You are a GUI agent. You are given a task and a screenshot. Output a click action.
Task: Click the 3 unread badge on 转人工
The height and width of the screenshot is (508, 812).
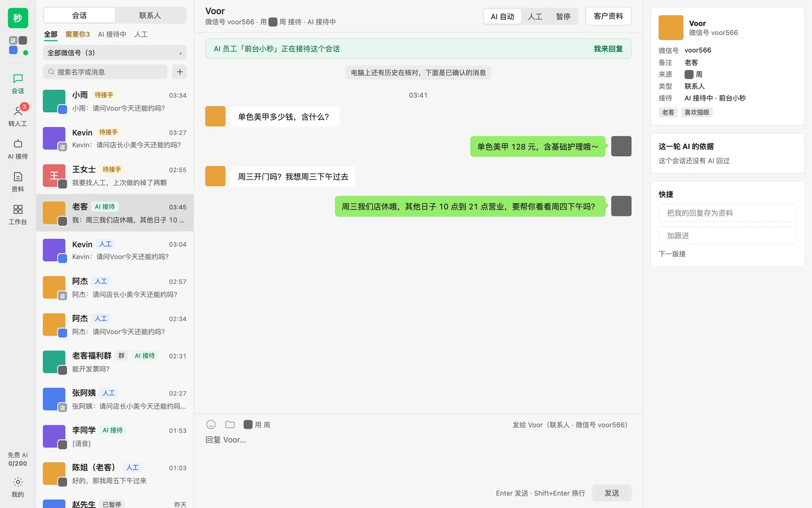click(24, 107)
